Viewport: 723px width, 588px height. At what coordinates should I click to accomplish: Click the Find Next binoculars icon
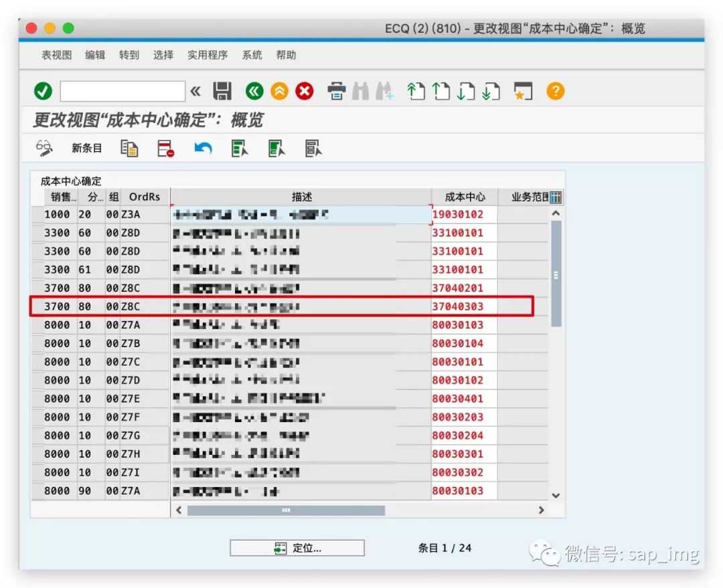click(x=384, y=91)
